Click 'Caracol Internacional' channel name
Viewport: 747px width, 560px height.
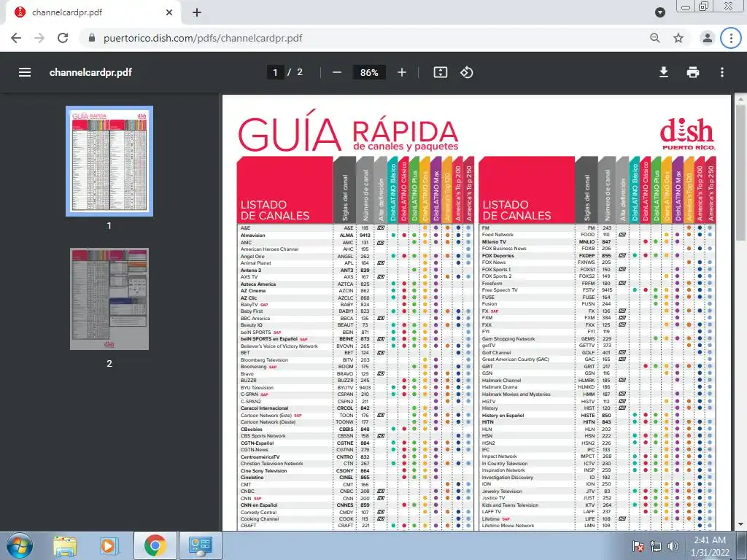point(264,408)
